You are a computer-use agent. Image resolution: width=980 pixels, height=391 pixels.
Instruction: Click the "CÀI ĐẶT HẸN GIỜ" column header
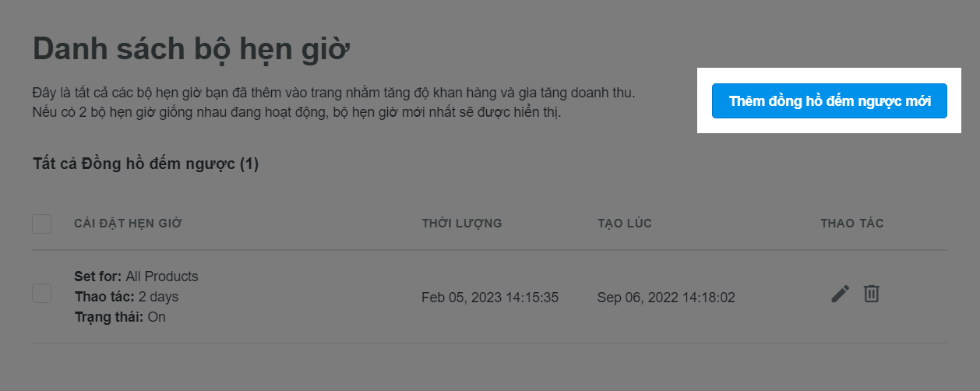(x=128, y=224)
